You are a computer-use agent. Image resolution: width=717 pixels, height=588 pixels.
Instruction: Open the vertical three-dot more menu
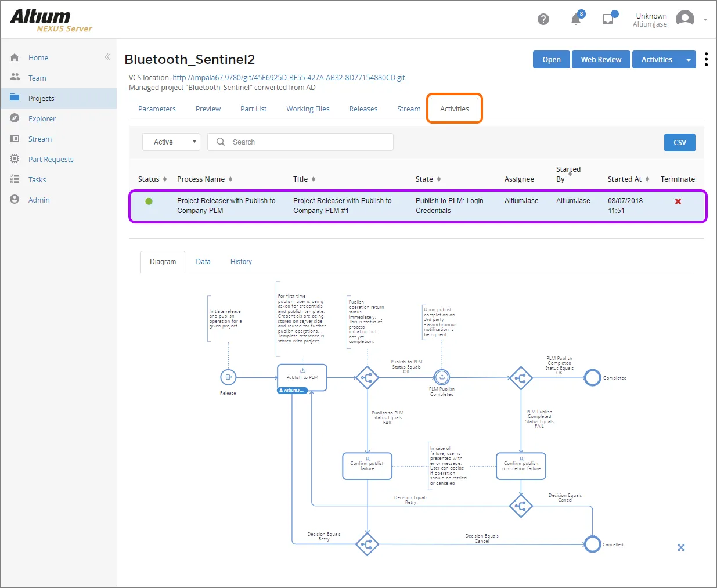point(706,59)
